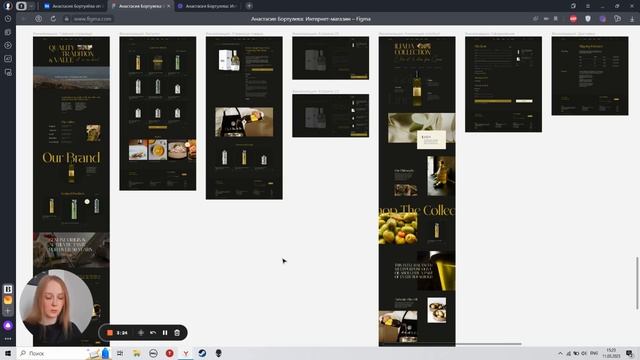Click the taskbar clock

click(x=611, y=353)
